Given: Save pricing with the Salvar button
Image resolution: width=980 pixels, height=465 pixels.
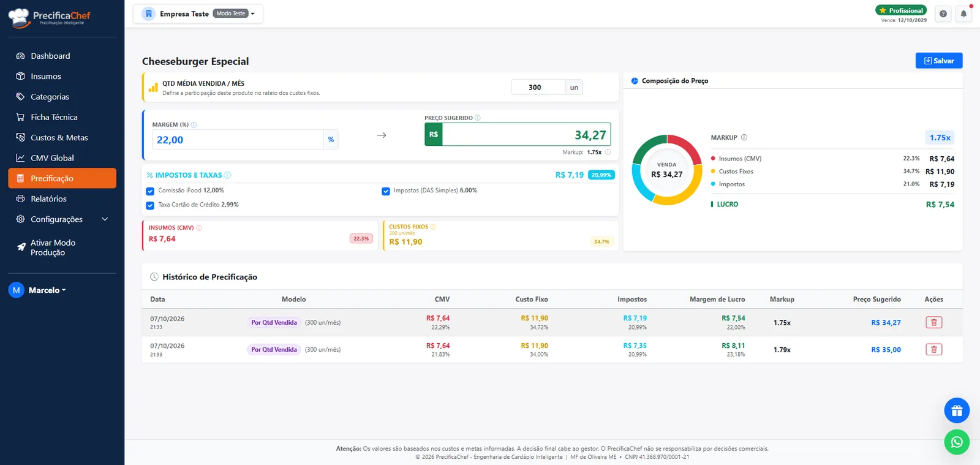Looking at the screenshot, I should pos(939,61).
